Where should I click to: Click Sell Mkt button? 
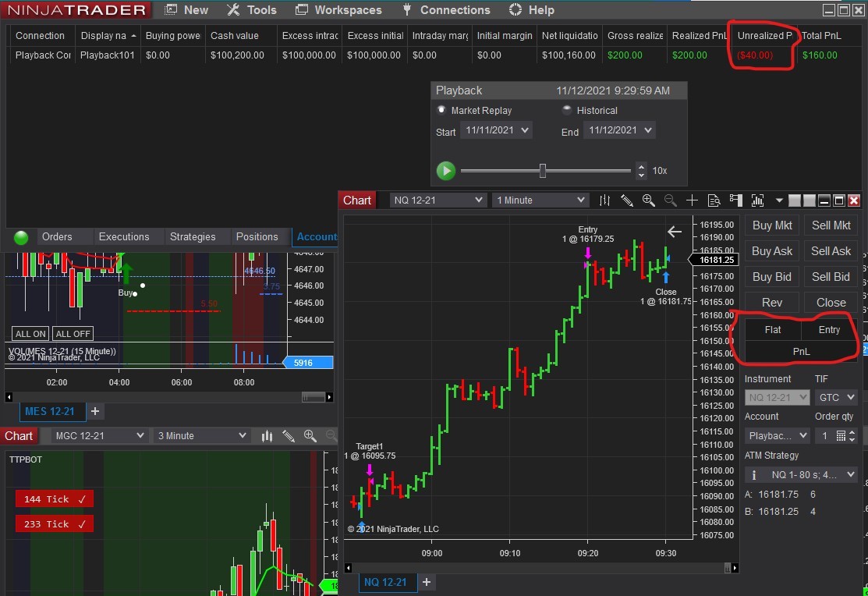click(x=831, y=225)
